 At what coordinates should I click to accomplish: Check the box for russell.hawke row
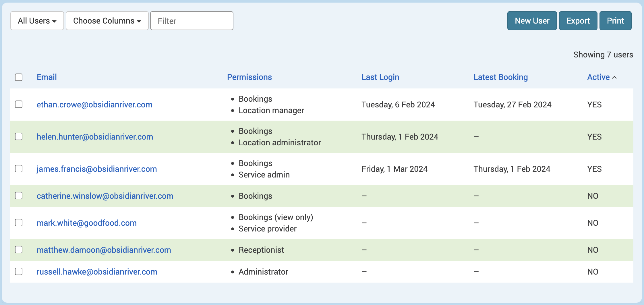[19, 271]
